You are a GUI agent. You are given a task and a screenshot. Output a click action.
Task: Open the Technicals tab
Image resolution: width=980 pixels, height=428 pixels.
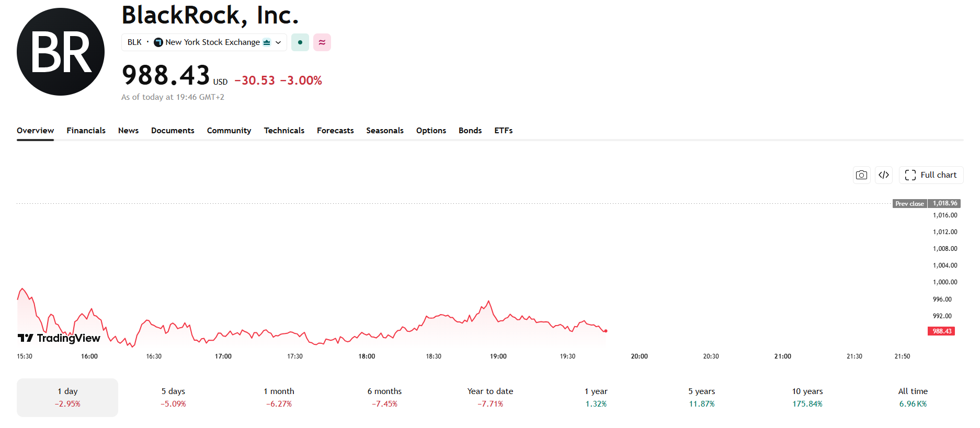(x=284, y=131)
